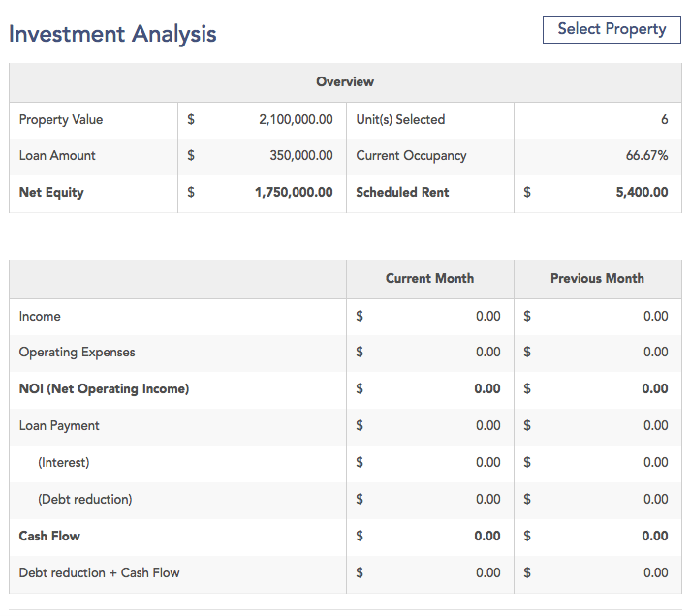Select the 2,100,000.00 property value amount
Screen dimensions: 690x616
(x=296, y=120)
